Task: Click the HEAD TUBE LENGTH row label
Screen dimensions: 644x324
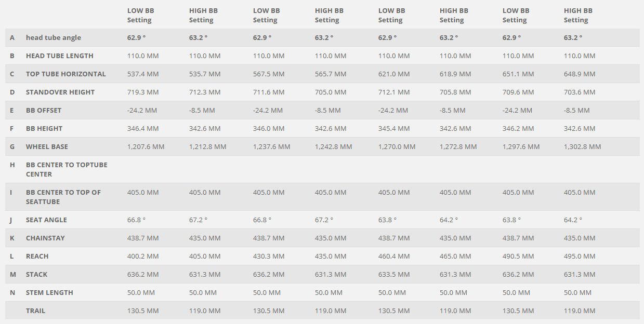Action: (x=59, y=56)
